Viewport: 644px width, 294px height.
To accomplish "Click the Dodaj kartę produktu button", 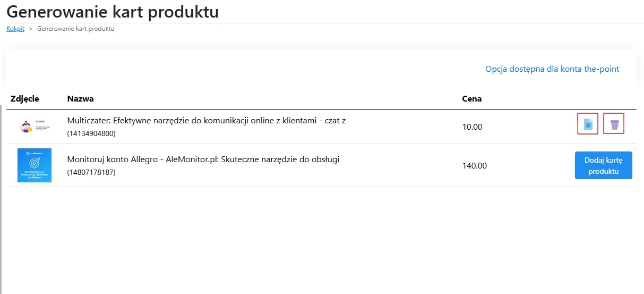I will [x=603, y=165].
